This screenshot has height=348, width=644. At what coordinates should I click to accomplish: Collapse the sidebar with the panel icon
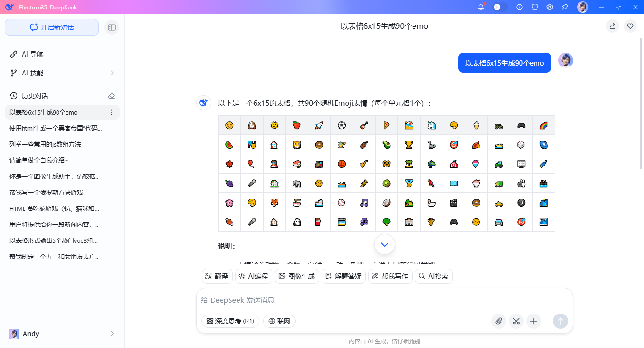[x=112, y=27]
